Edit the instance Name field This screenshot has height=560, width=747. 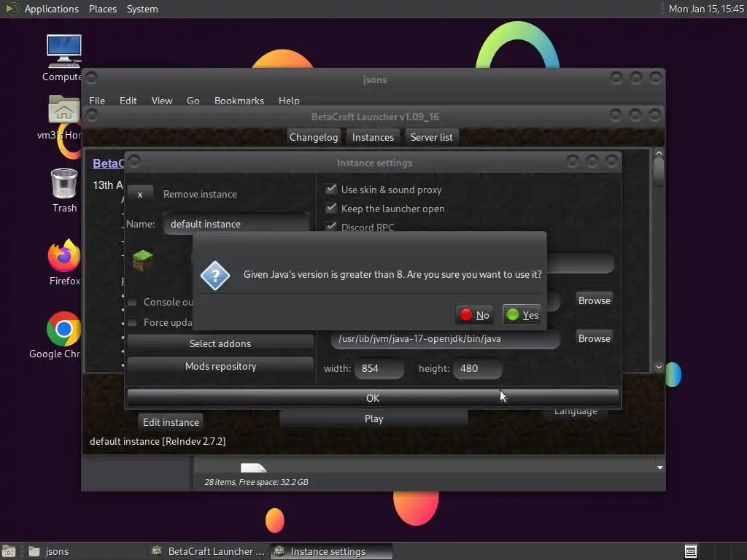236,224
